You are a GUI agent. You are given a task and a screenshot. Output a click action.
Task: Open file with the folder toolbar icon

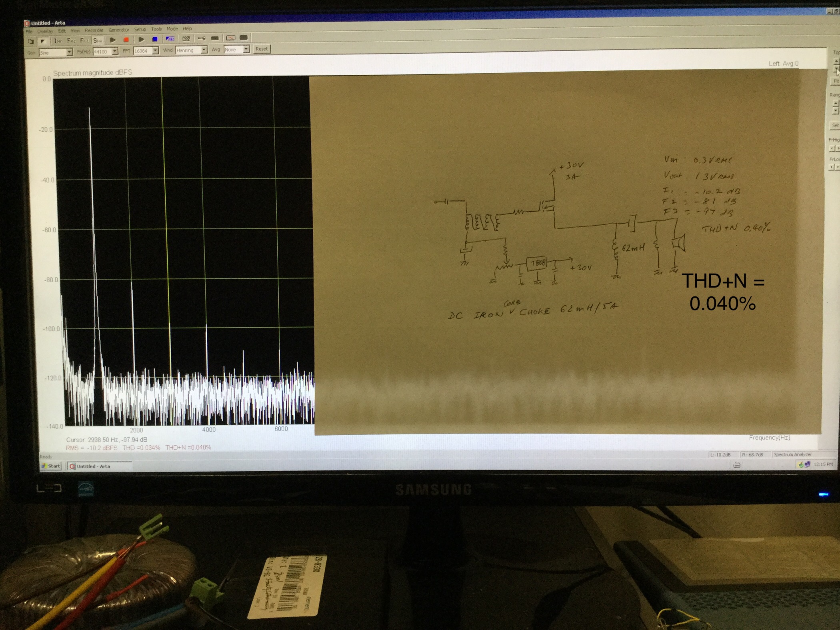click(x=31, y=41)
